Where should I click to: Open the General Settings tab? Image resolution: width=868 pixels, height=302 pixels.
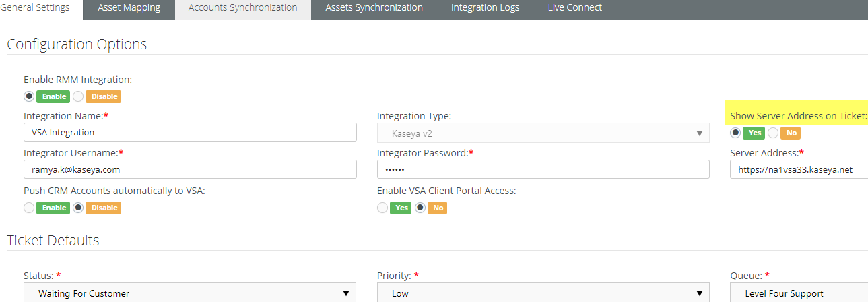[35, 8]
